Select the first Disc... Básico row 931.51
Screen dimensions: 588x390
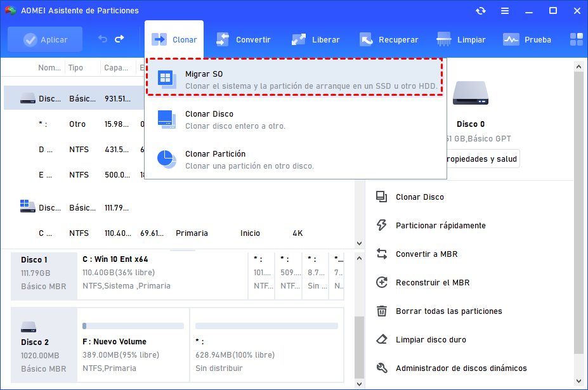click(74, 98)
